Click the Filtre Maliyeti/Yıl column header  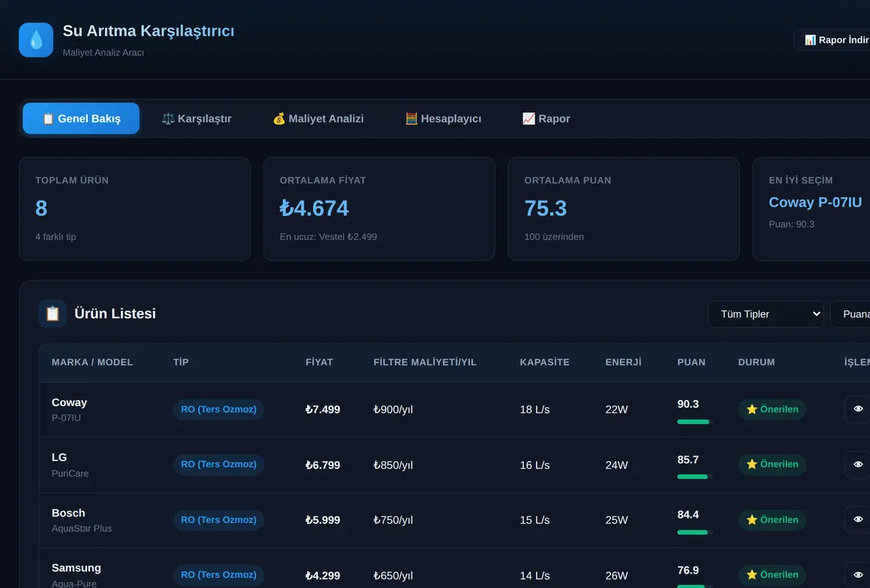point(425,362)
